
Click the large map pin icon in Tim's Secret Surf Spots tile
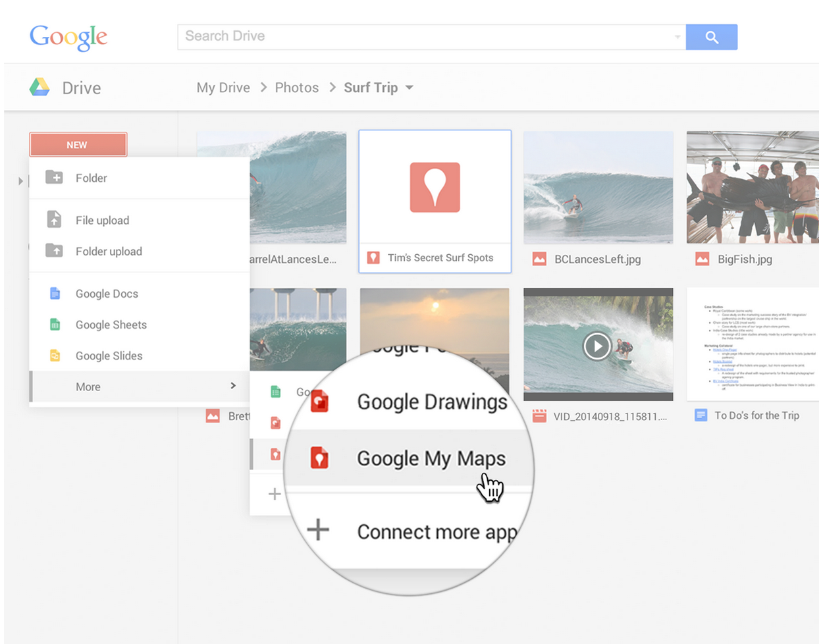(435, 187)
